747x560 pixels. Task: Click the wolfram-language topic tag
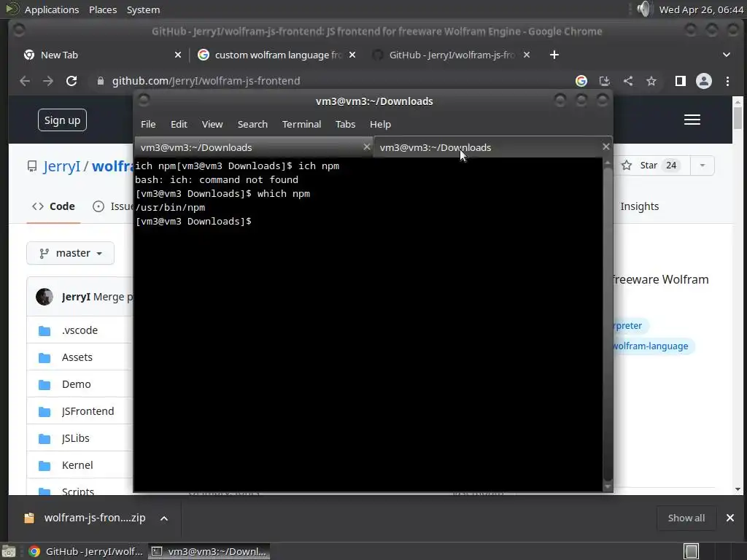pyautogui.click(x=651, y=346)
